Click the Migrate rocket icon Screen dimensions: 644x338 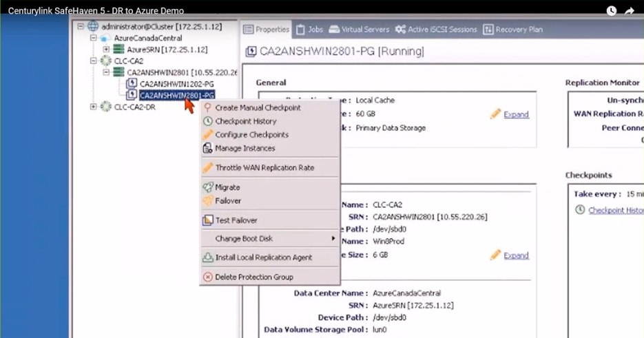click(208, 187)
